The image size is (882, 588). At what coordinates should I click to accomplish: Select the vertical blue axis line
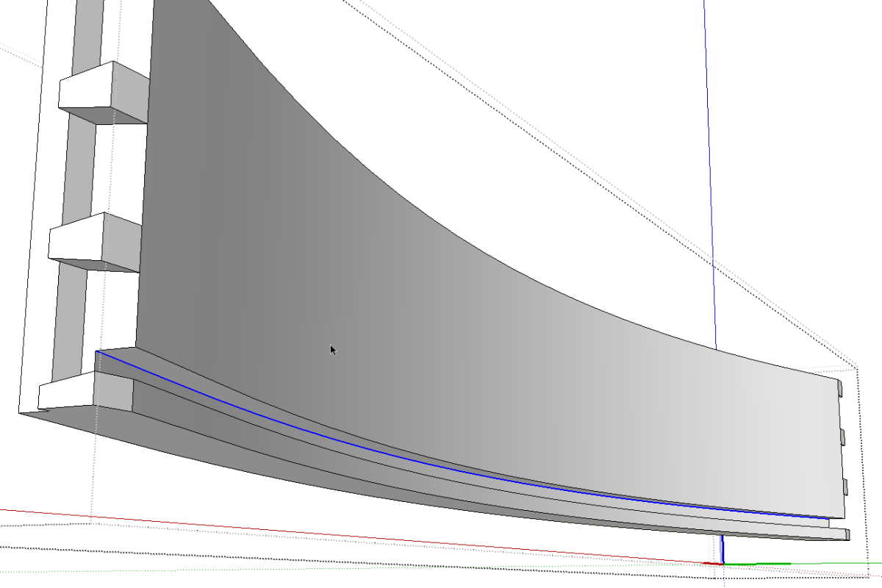(x=709, y=147)
